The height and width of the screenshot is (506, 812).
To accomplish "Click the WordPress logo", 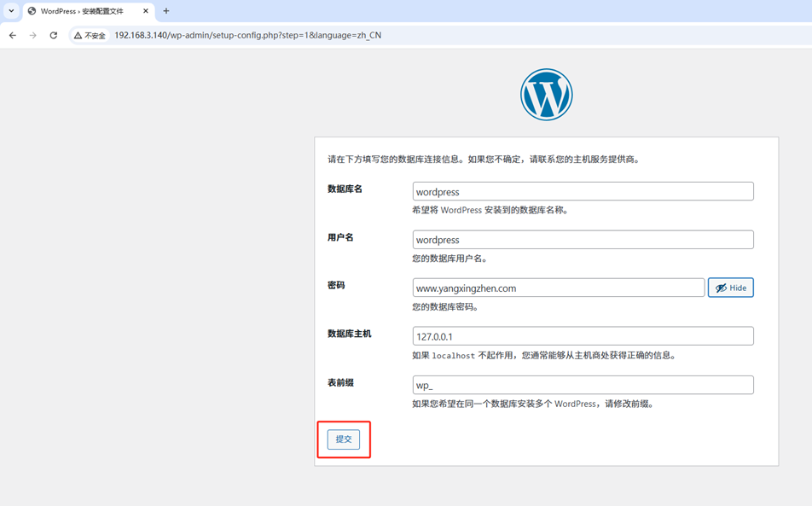I will (547, 95).
